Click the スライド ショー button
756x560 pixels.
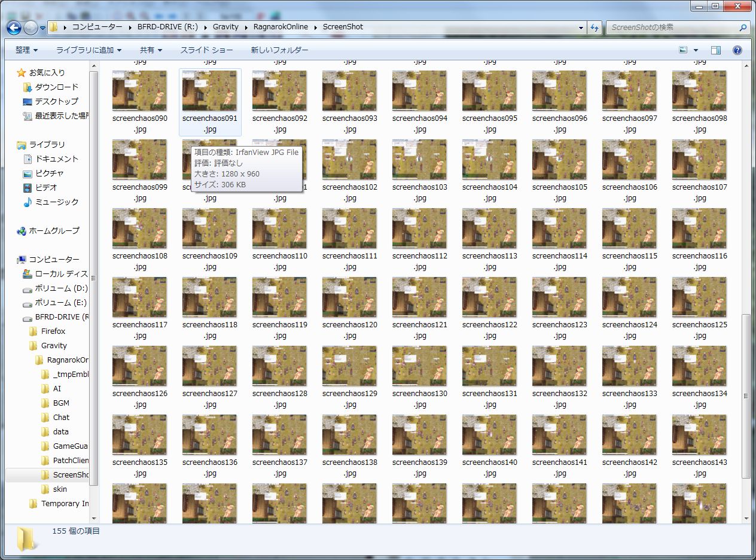[207, 50]
